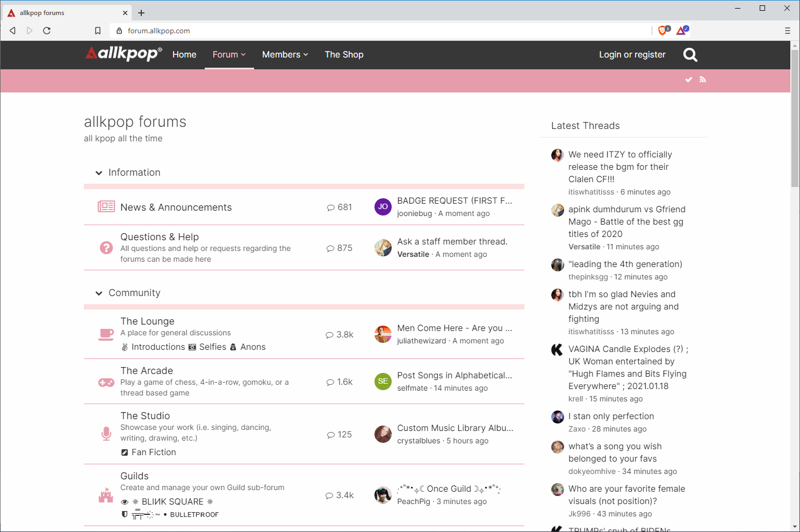
Task: Click the Brave Rewards triangle icon
Action: coord(682,31)
